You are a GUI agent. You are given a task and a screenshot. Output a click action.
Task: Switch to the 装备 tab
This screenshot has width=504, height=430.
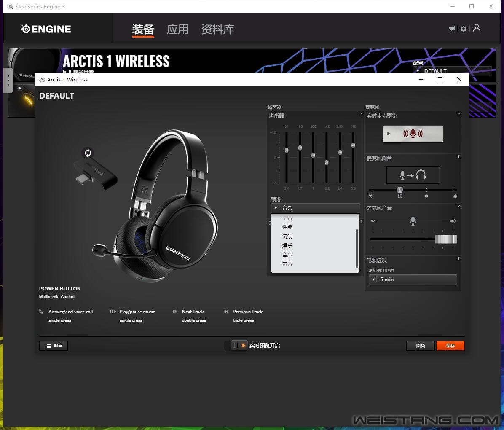pos(143,29)
